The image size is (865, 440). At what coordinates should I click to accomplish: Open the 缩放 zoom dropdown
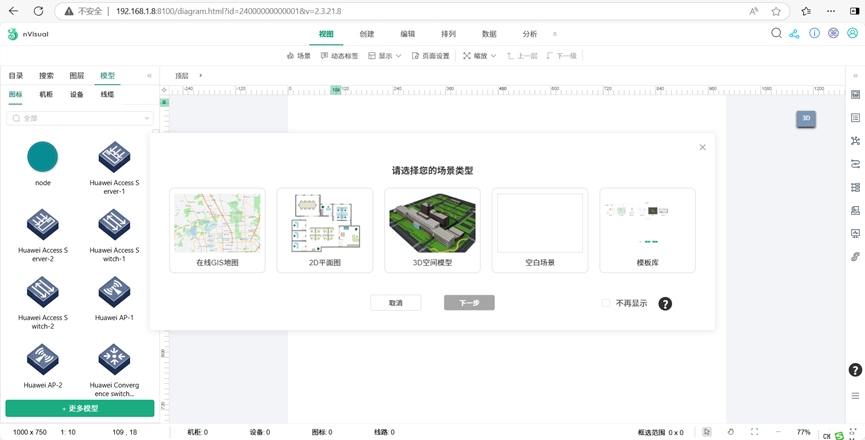pyautogui.click(x=480, y=56)
